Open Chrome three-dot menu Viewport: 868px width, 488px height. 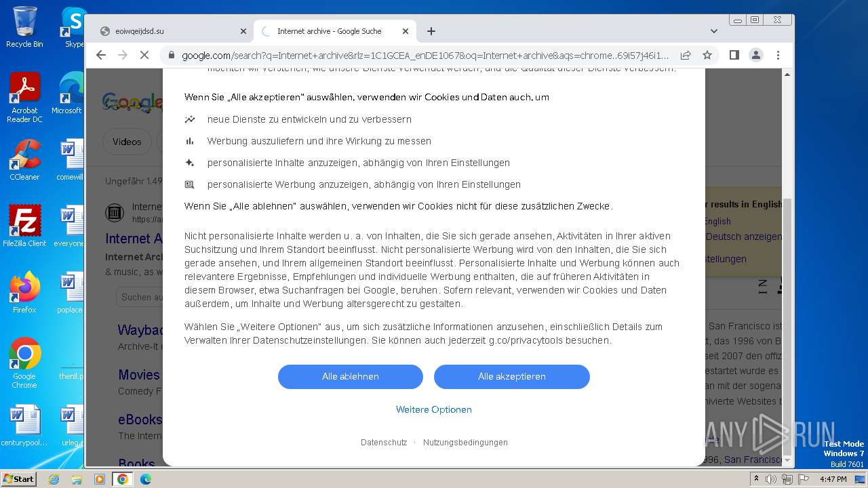point(778,55)
